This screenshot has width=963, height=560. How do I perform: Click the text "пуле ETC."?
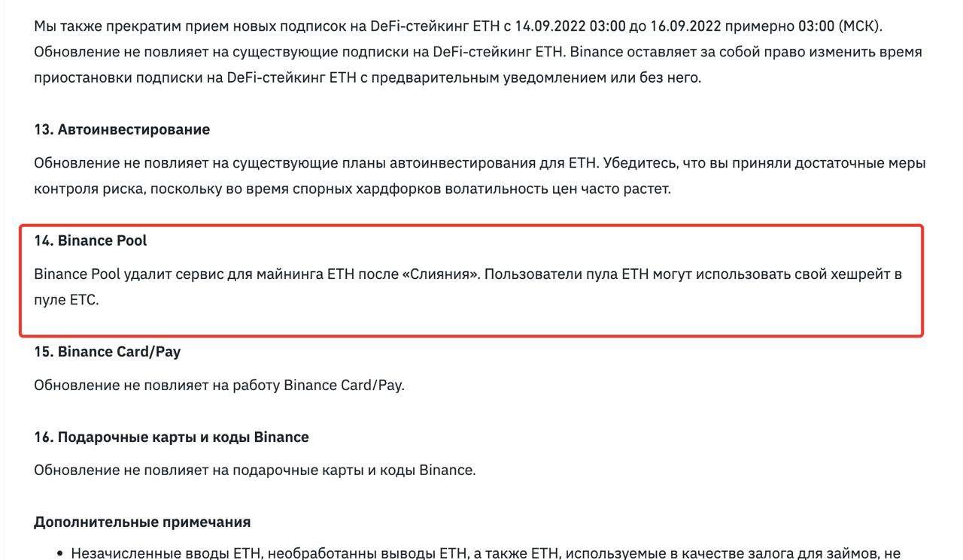tap(66, 301)
